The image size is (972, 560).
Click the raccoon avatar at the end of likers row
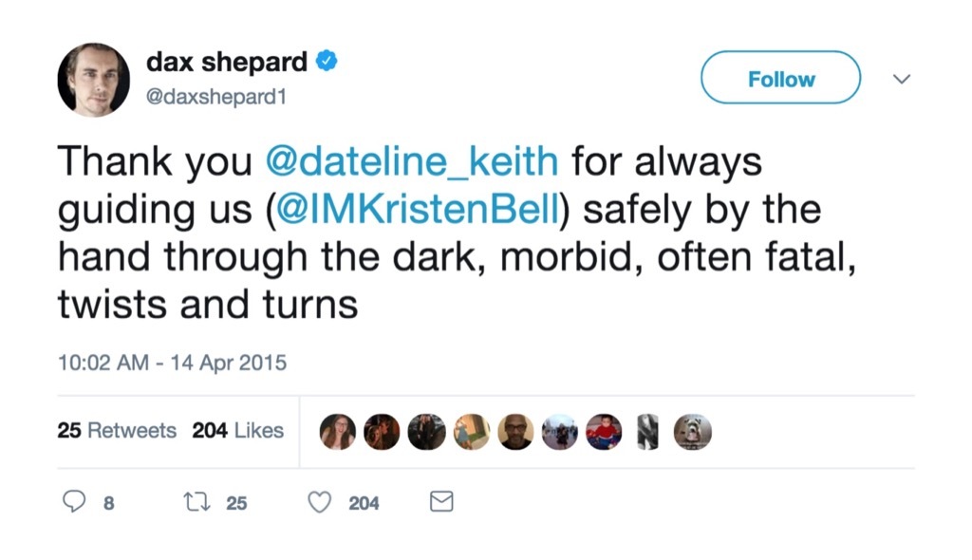point(692,432)
